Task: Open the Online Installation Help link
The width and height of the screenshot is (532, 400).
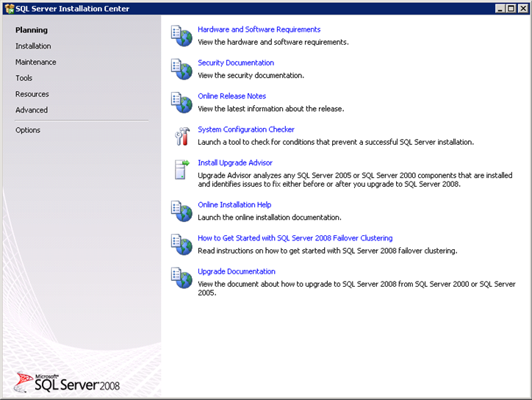Action: click(234, 204)
